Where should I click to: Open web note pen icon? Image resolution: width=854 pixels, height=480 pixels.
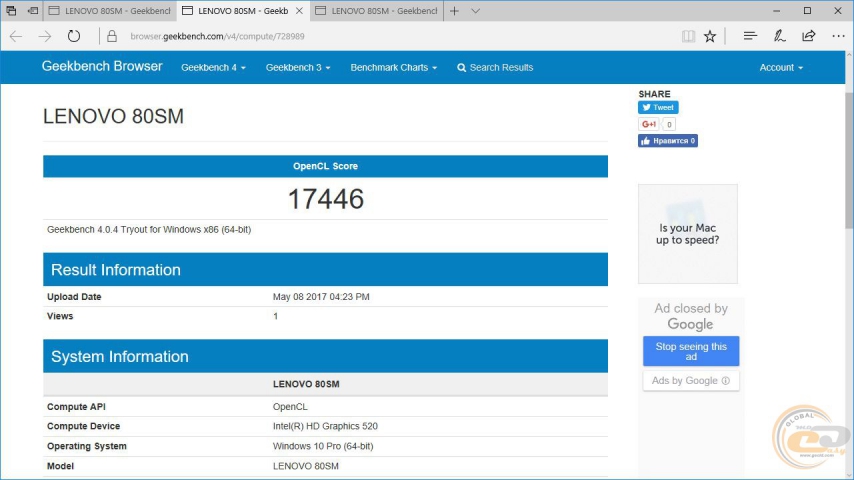pos(779,37)
